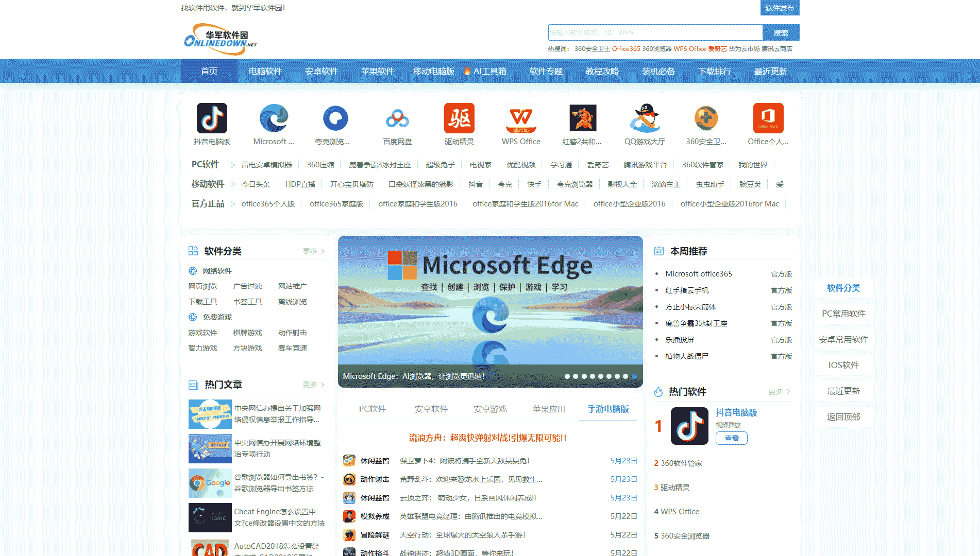Open the 红警2共和国 game icon
The height and width of the screenshot is (556, 980).
(x=583, y=118)
